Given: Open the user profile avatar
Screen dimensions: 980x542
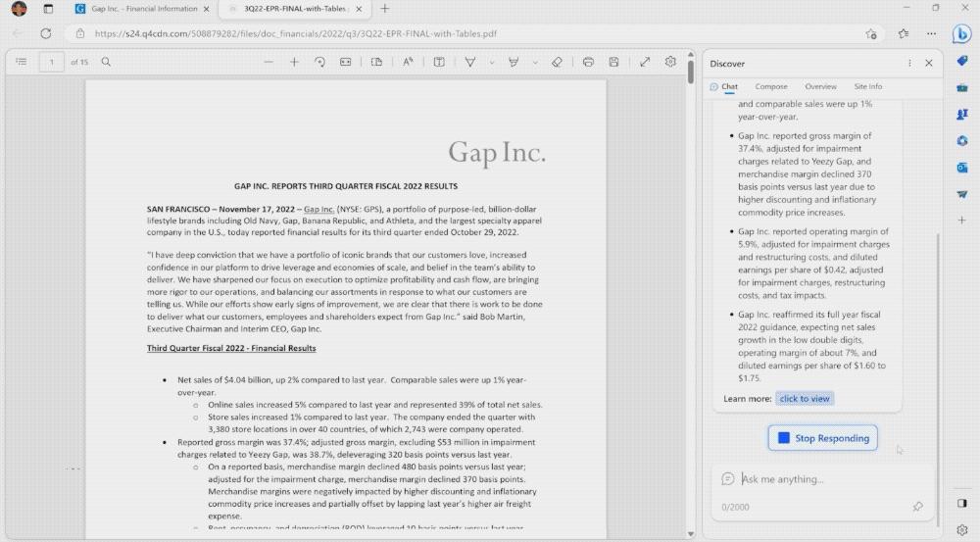Looking at the screenshot, I should pyautogui.click(x=19, y=9).
